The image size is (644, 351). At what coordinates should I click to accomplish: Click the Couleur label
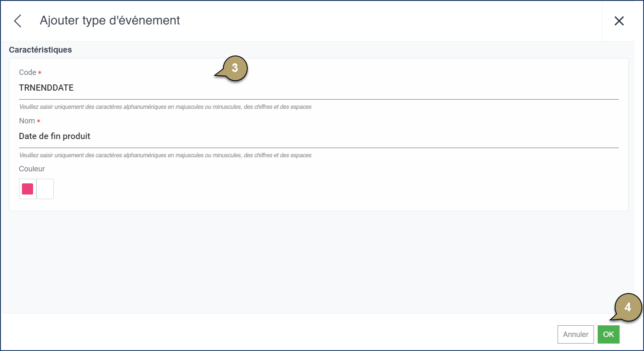click(31, 168)
